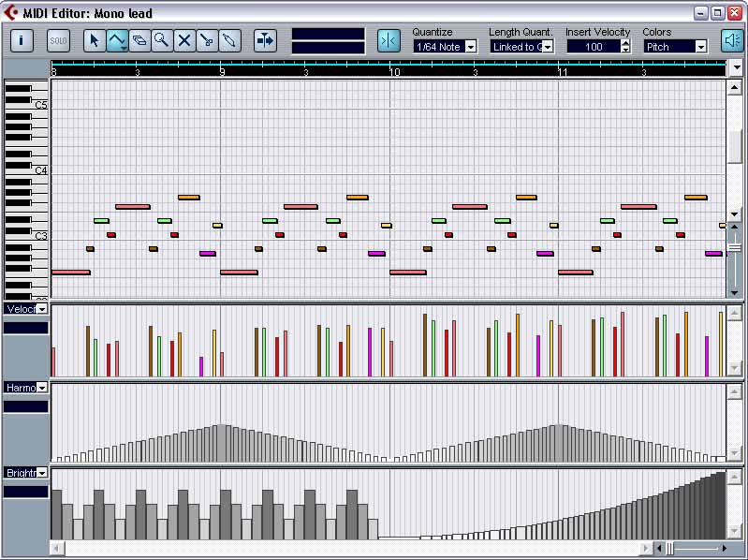Toggle the Snap button
Image resolution: width=748 pixels, height=560 pixels.
tap(389, 41)
